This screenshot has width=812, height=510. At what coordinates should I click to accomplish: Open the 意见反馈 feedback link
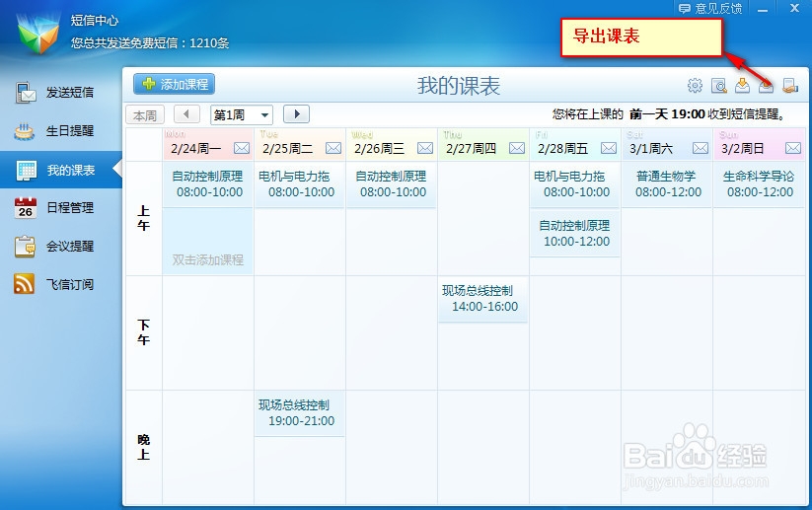[x=710, y=8]
